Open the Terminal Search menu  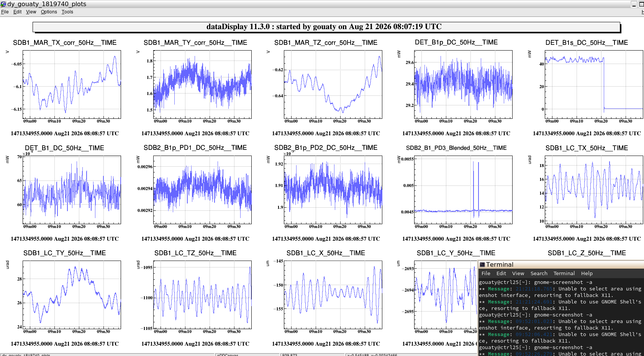(539, 273)
